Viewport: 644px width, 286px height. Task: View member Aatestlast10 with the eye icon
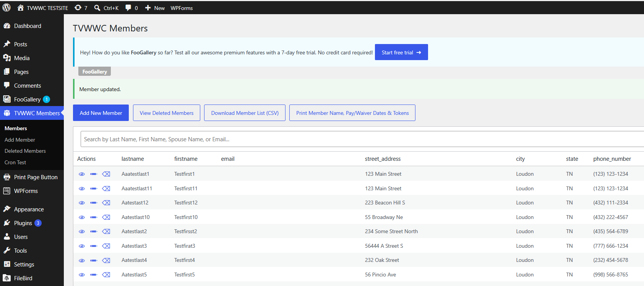(x=82, y=217)
